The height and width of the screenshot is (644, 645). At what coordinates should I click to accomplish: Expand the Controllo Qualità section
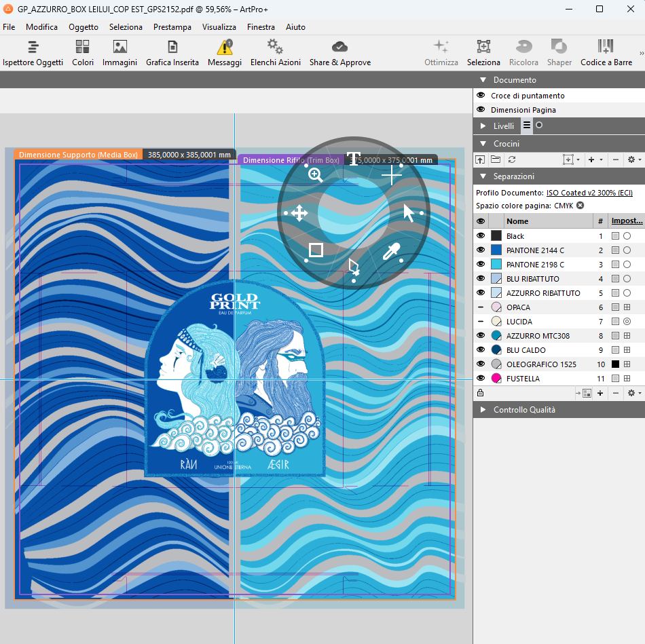(x=483, y=410)
